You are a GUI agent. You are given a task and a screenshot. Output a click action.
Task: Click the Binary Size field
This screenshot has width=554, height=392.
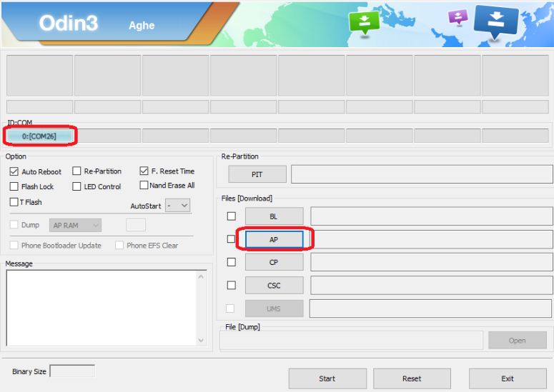[72, 371]
